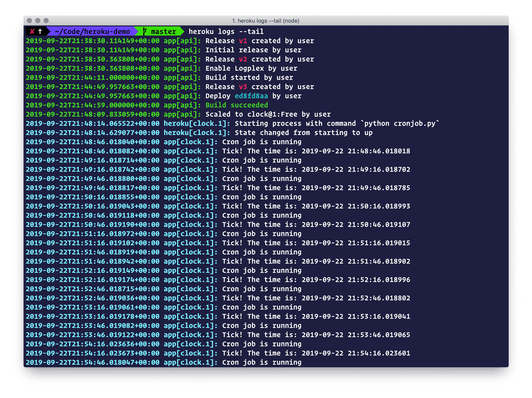Screen dimensions: 532x398
Task: Click 'Scaled to clock@1:Free by user' message
Action: point(268,114)
